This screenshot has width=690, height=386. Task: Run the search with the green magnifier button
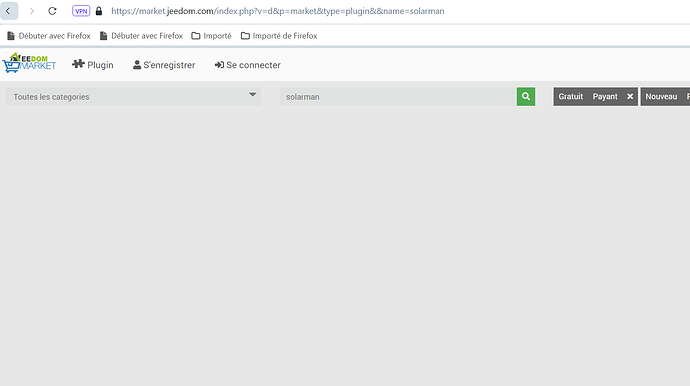point(526,96)
